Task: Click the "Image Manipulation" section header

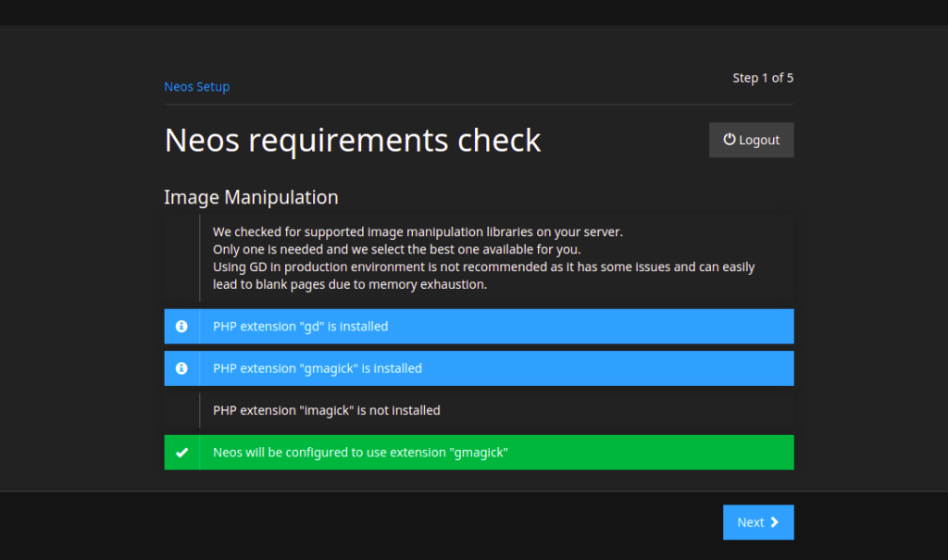Action: coord(251,197)
